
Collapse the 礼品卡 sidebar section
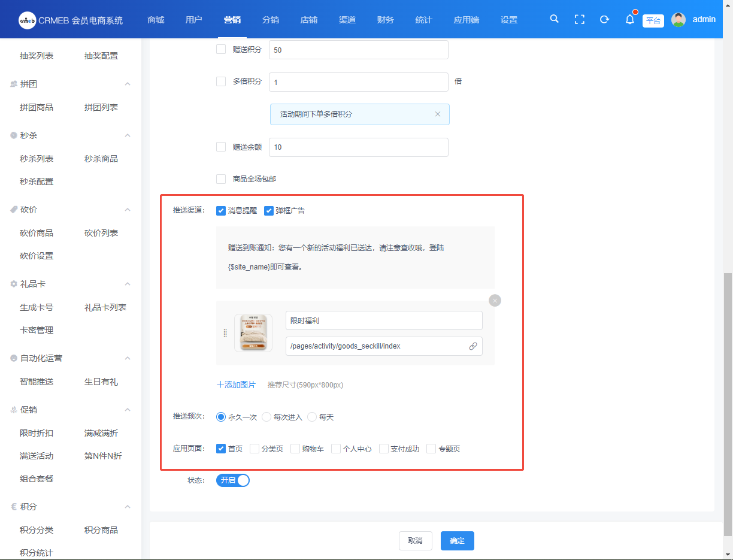tap(128, 284)
